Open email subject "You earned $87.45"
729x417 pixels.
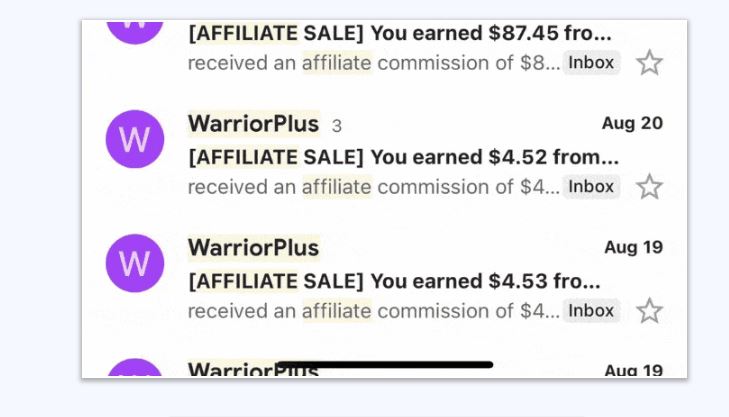[x=465, y=33]
